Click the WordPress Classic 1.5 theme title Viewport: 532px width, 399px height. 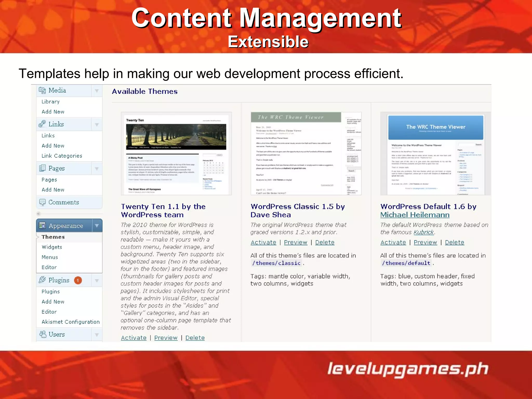click(x=298, y=211)
